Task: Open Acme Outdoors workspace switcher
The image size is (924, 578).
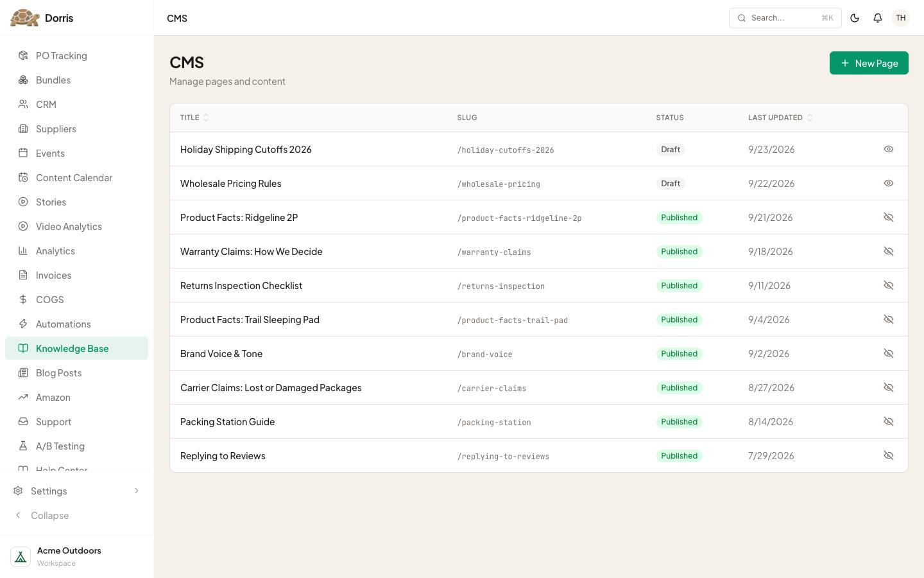Action: 76,557
